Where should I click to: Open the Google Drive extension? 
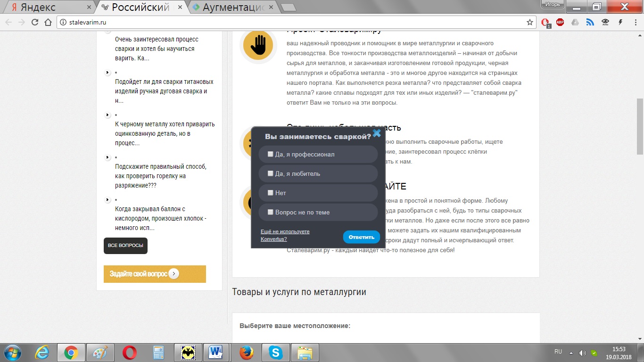575,22
